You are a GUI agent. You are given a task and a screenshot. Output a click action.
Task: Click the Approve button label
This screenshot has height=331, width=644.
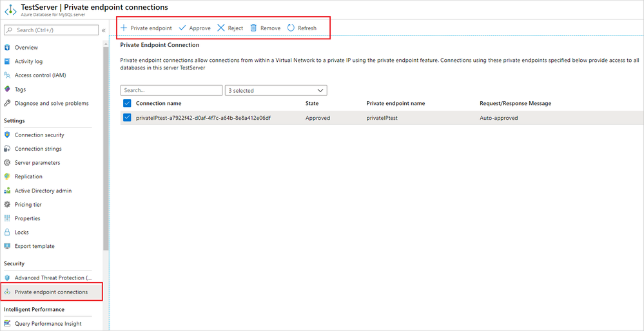click(200, 28)
